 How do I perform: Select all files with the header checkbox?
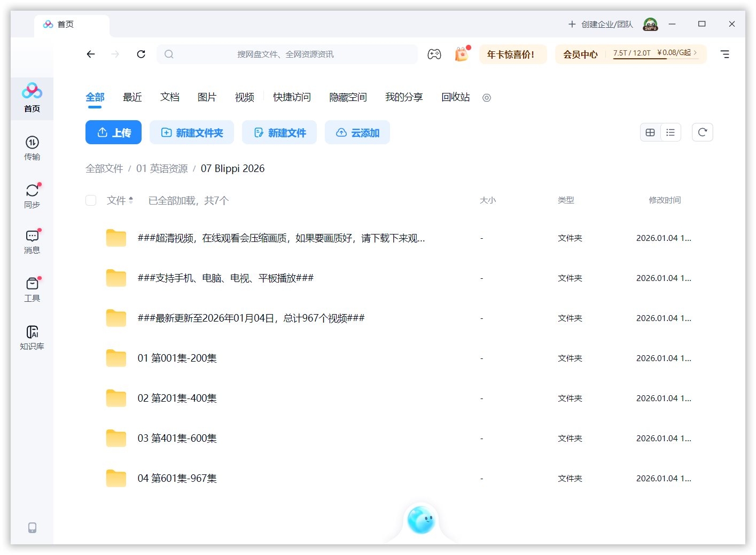[91, 200]
